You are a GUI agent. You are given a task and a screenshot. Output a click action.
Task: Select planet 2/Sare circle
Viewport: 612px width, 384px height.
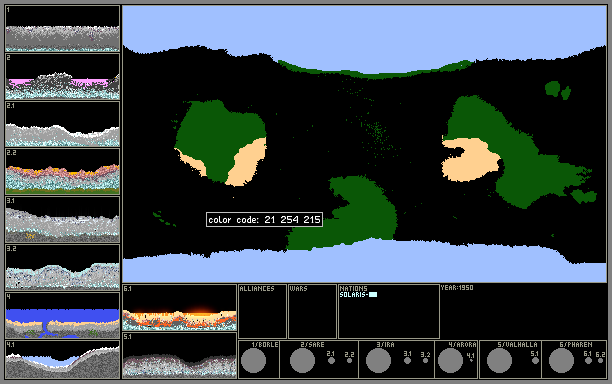point(302,361)
